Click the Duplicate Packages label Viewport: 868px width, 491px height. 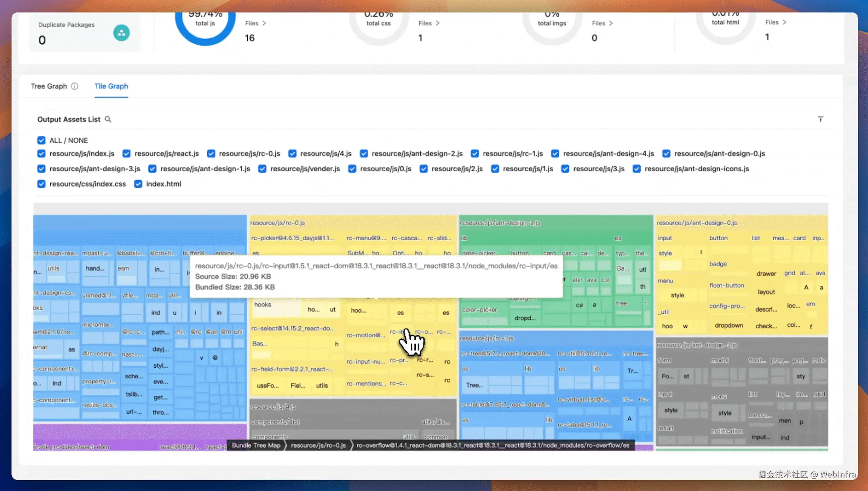click(67, 24)
